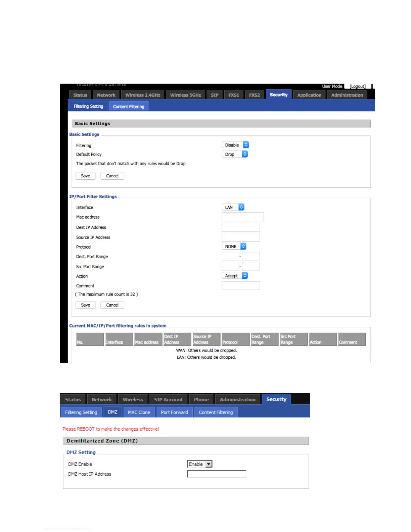Switch to Wireless 5GHz tab
The height and width of the screenshot is (532, 411).
coord(185,95)
